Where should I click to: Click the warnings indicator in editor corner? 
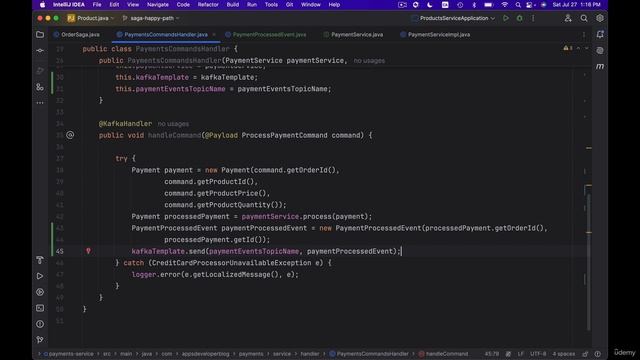click(568, 48)
